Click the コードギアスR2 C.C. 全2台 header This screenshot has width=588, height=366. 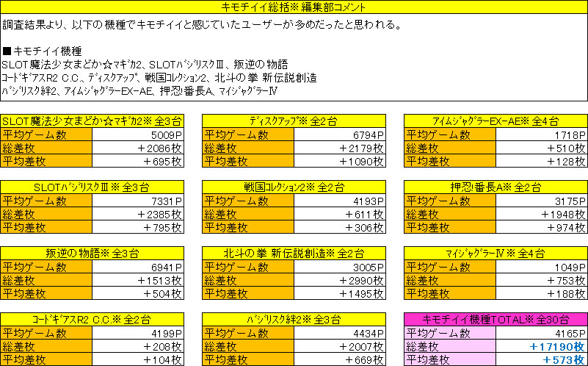point(92,319)
